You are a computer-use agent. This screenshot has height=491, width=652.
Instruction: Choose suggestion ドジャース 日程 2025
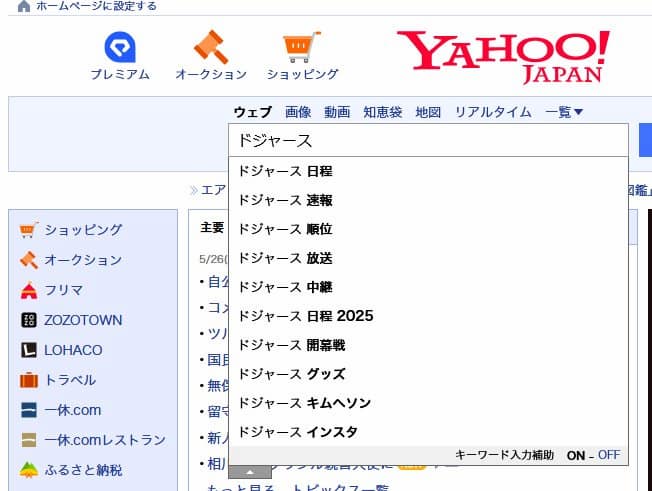pyautogui.click(x=428, y=316)
